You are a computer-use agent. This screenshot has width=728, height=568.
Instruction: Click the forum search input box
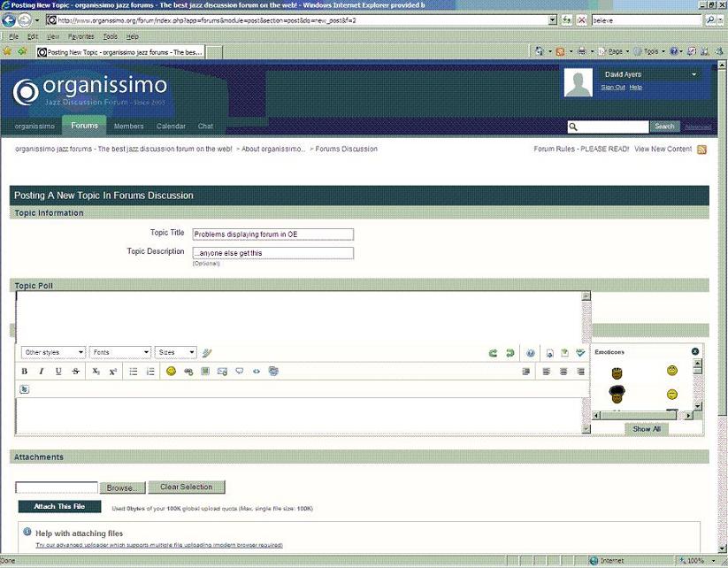pyautogui.click(x=609, y=127)
